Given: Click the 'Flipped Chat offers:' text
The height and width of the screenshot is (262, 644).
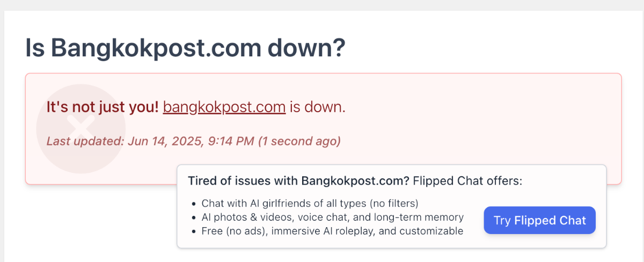Looking at the screenshot, I should click(x=467, y=181).
